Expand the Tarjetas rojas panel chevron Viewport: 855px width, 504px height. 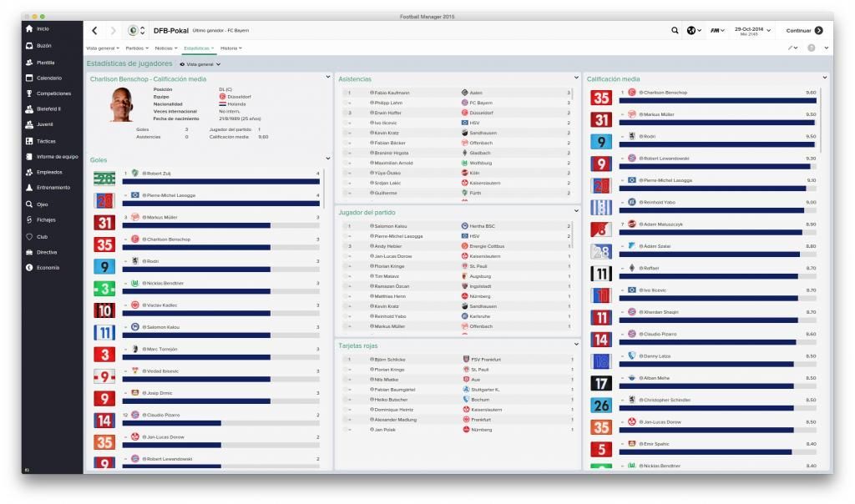point(576,345)
